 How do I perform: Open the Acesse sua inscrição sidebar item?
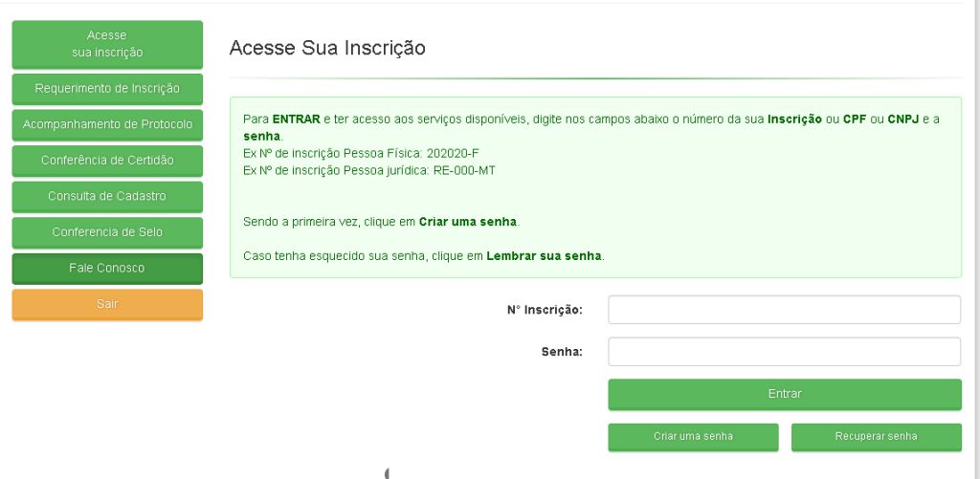coord(107,44)
